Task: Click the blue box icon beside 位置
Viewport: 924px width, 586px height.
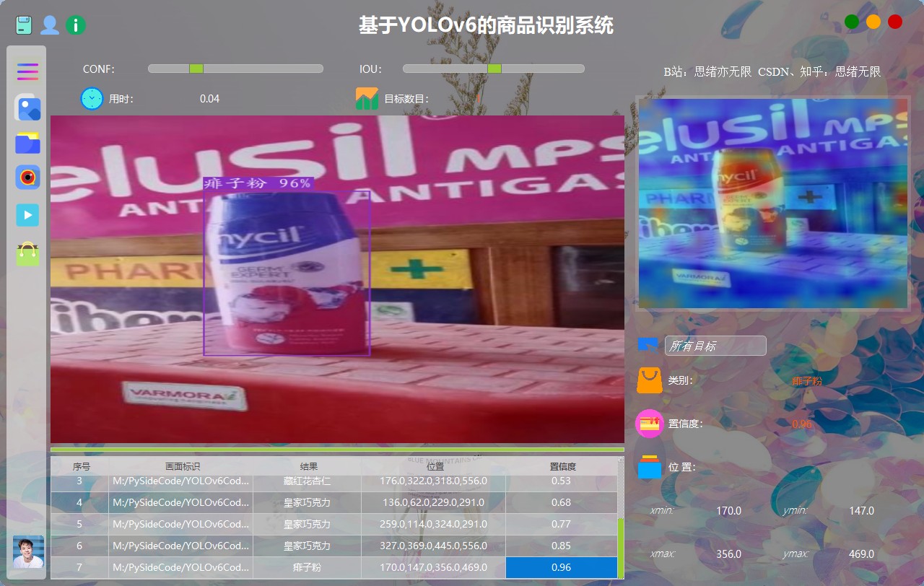Action: 649,467
